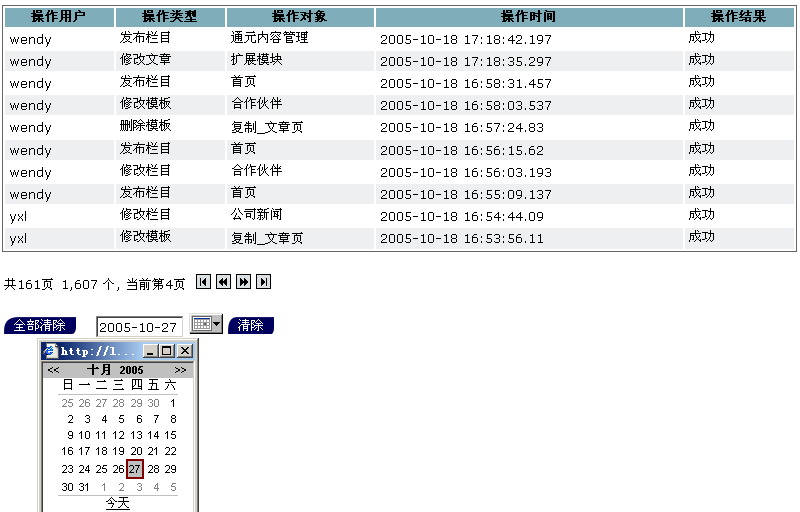800x512 pixels.
Task: Click Internet Explorer icon in calendar popup title
Action: pyautogui.click(x=50, y=350)
